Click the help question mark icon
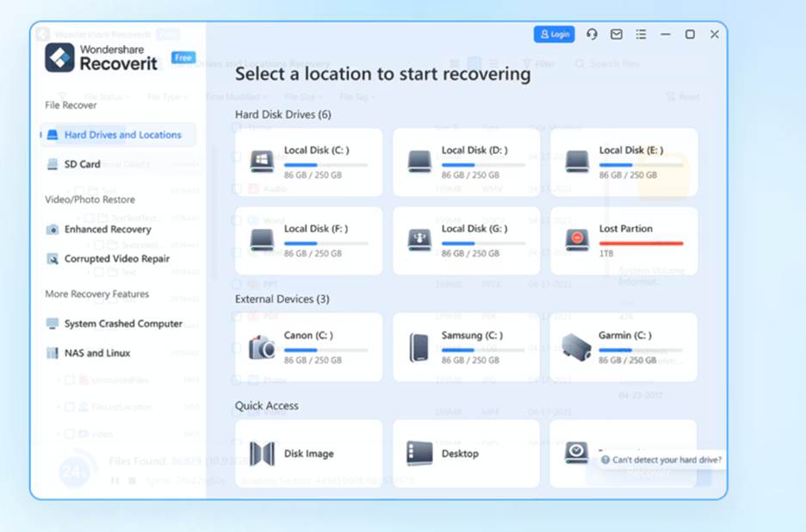 605,460
